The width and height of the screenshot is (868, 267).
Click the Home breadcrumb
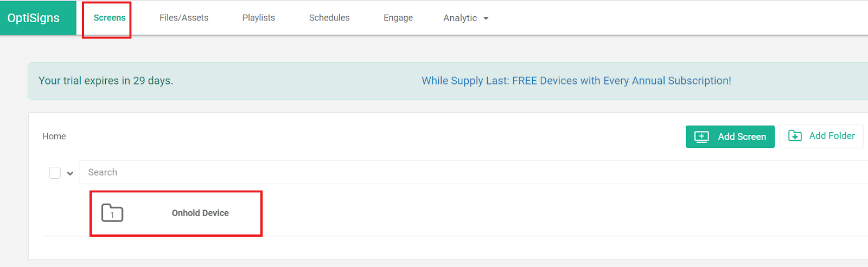click(x=54, y=136)
